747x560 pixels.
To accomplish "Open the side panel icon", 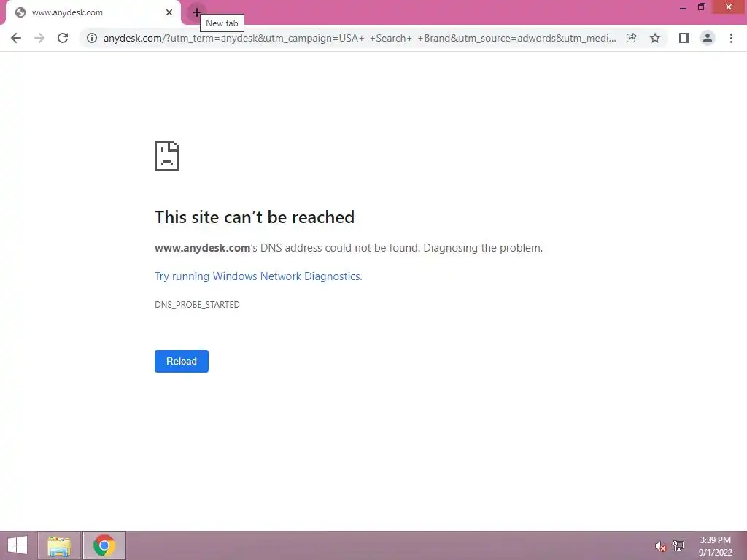I will click(x=684, y=38).
